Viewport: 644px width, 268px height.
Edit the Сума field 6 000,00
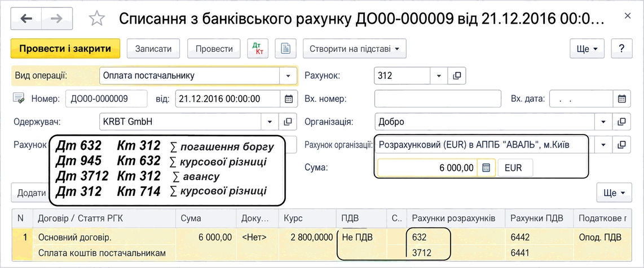(427, 168)
